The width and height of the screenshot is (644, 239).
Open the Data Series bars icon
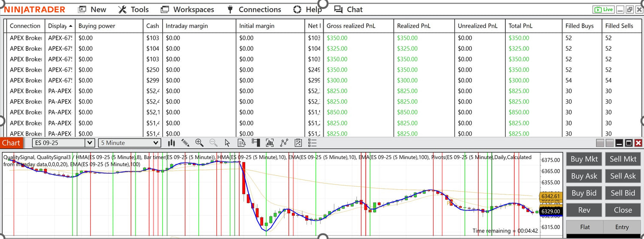coord(270,143)
